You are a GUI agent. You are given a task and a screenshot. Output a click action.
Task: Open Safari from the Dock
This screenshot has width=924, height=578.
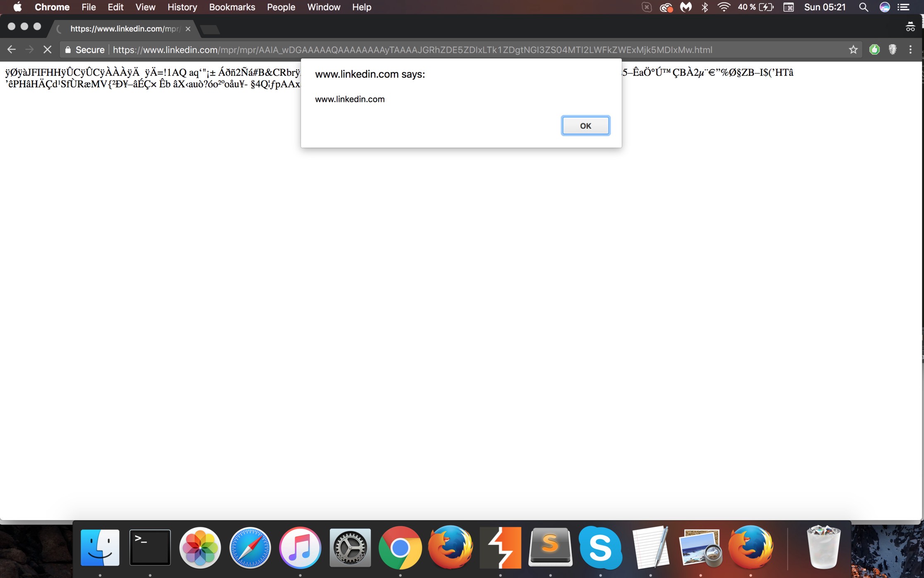(250, 547)
